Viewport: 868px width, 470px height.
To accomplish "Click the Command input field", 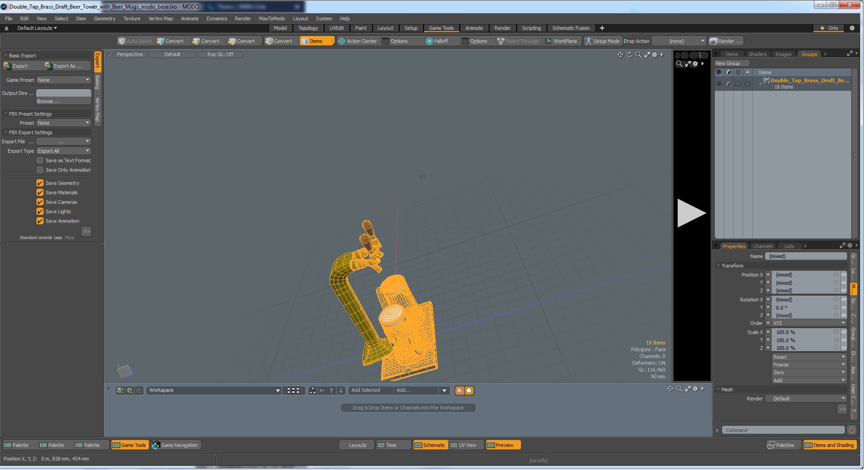I will [783, 430].
